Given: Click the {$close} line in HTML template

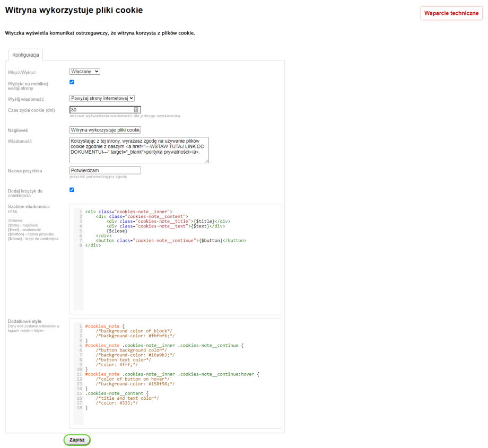Looking at the screenshot, I should tap(117, 231).
